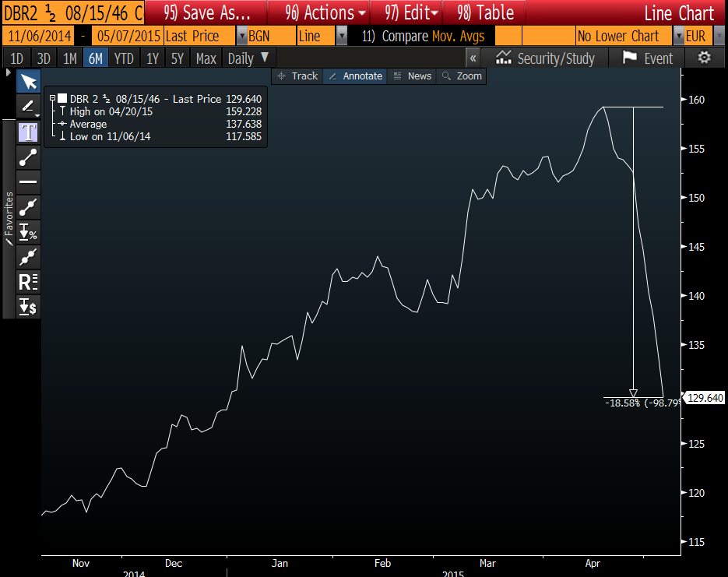The width and height of the screenshot is (728, 577).
Task: Collapse panel with double chevron
Action: point(473,58)
